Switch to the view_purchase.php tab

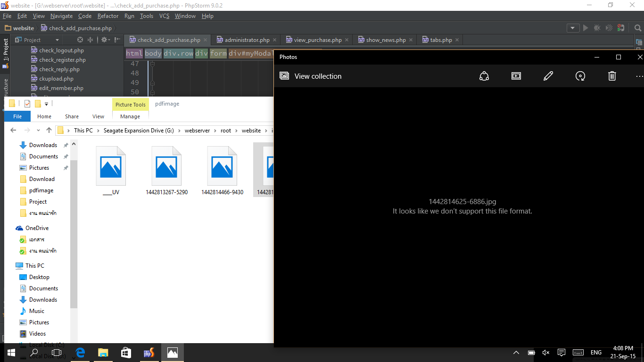317,40
